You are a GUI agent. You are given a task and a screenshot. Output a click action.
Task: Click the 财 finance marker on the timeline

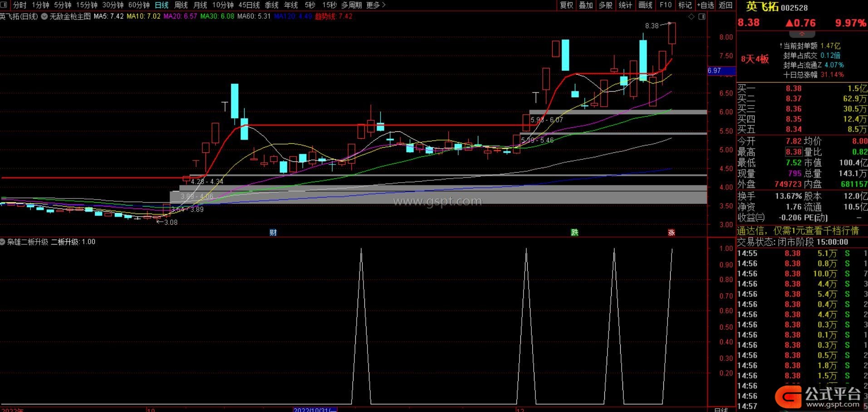[273, 233]
